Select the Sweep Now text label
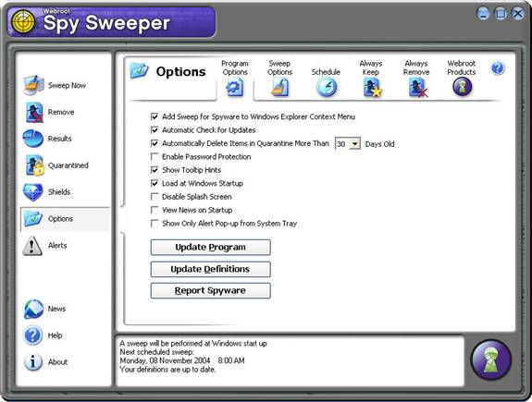Screen dimensions: 532x402 tap(67, 85)
